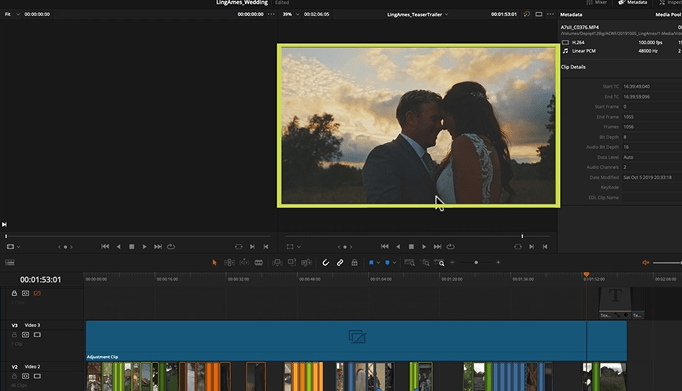Toggle single viewer mode icon
This screenshot has height=391, width=682.
pyautogui.click(x=538, y=14)
